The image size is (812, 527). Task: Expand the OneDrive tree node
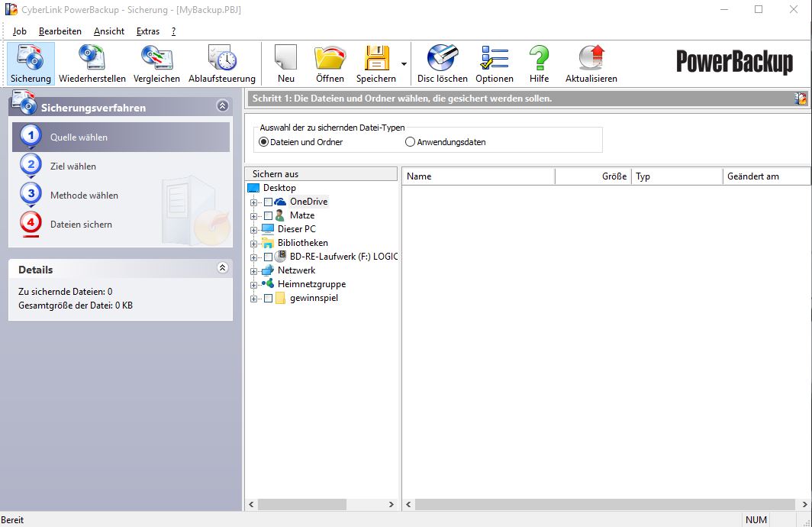(x=253, y=202)
